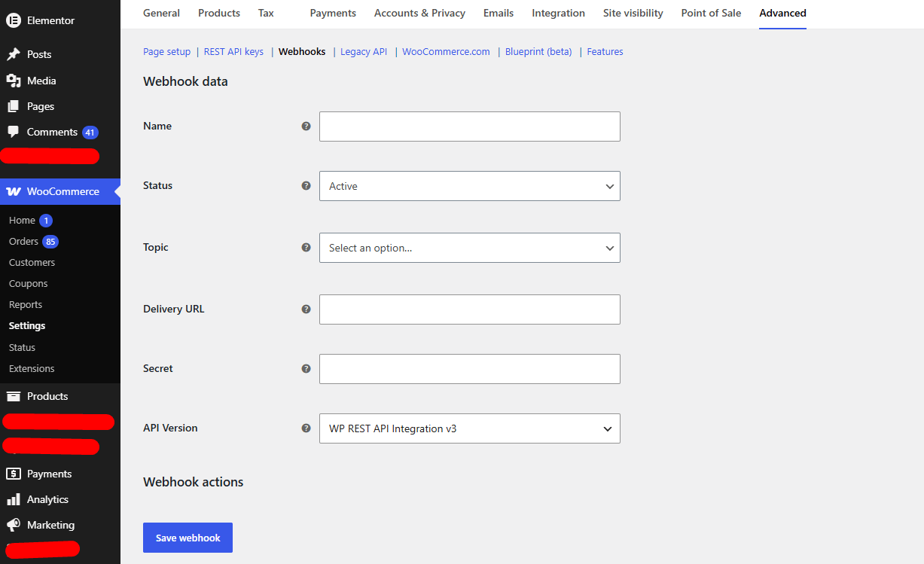Screen dimensions: 924x564
Task: Click the Home notification badge 1
Action: [46, 221]
